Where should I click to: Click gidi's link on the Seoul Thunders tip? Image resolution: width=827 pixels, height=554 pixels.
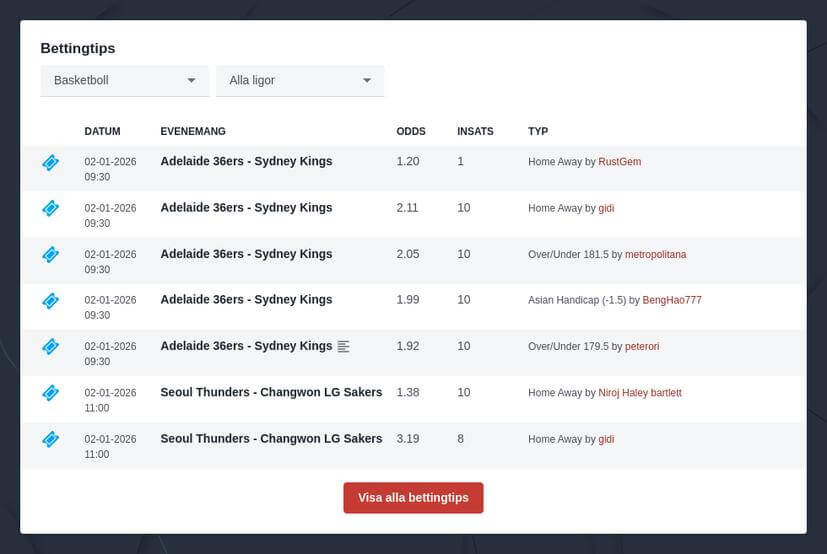(606, 439)
